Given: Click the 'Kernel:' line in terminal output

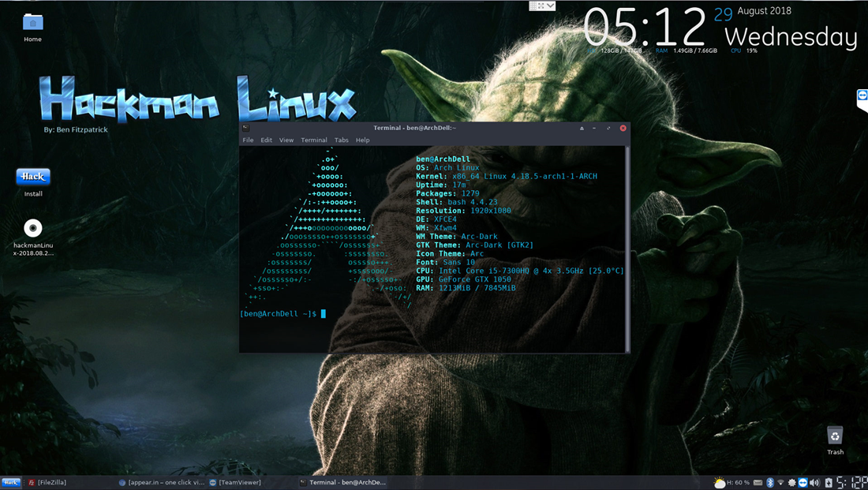Looking at the screenshot, I should coord(507,176).
